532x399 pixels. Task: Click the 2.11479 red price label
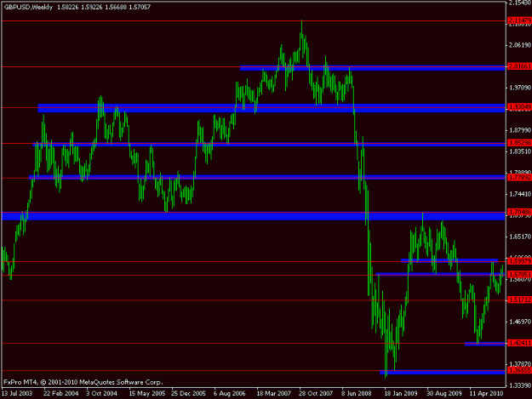(x=519, y=21)
